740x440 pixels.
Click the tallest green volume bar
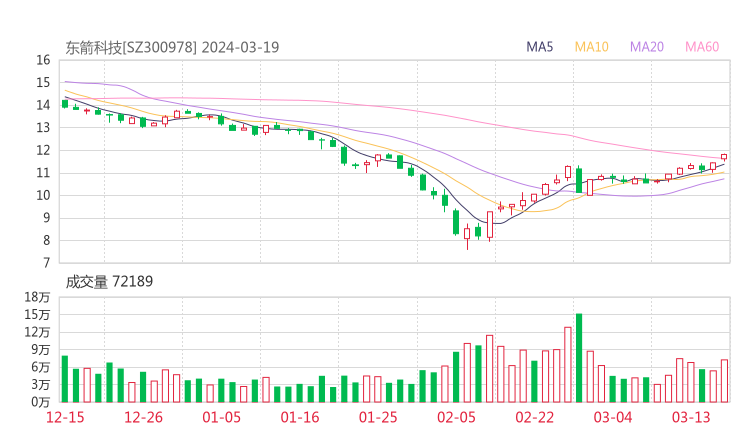click(579, 358)
